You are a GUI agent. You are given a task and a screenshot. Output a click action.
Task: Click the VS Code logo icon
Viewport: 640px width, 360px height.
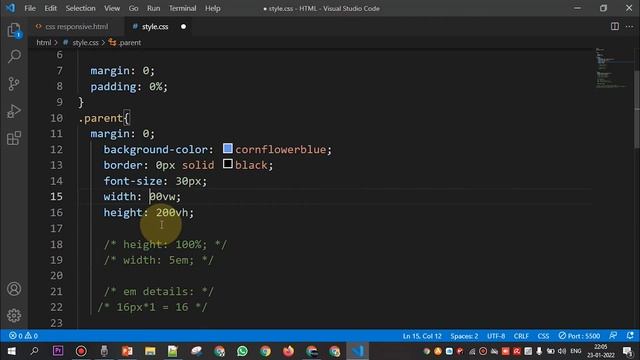pyautogui.click(x=11, y=8)
